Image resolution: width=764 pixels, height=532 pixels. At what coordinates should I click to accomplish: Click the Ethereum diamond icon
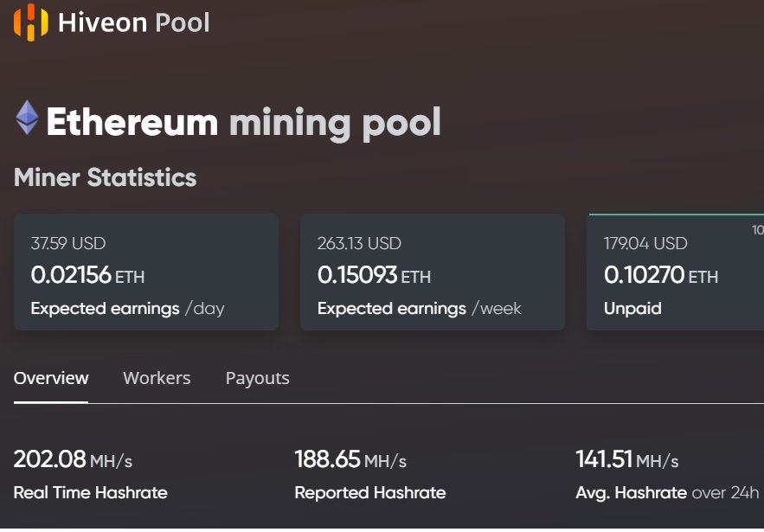tap(27, 118)
